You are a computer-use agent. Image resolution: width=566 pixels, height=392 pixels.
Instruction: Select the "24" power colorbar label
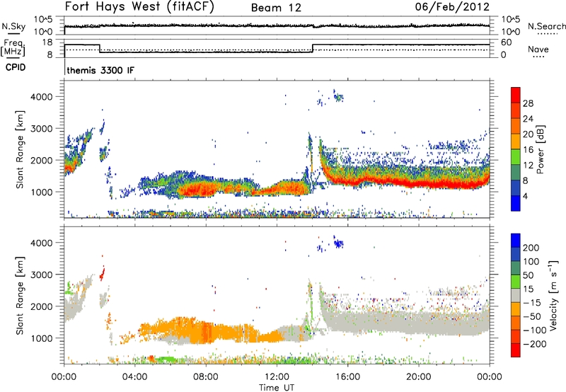tap(528, 119)
